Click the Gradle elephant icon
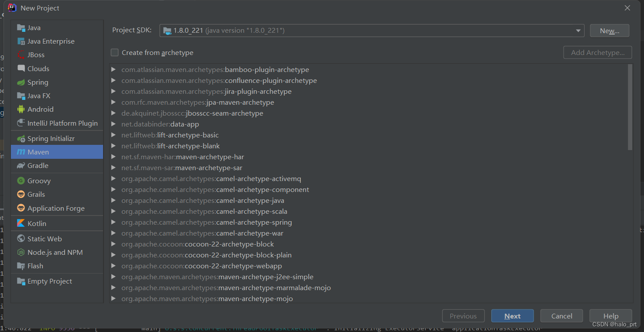 tap(21, 166)
